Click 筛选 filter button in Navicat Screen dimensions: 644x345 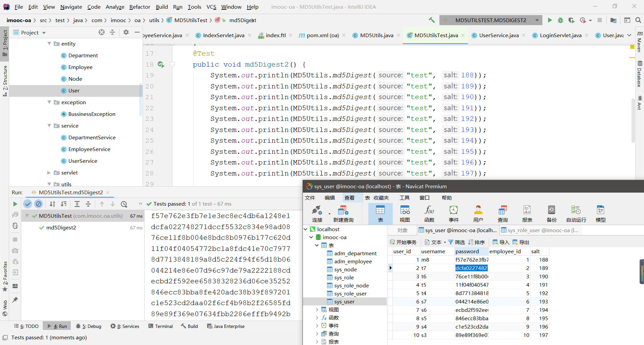[457, 242]
